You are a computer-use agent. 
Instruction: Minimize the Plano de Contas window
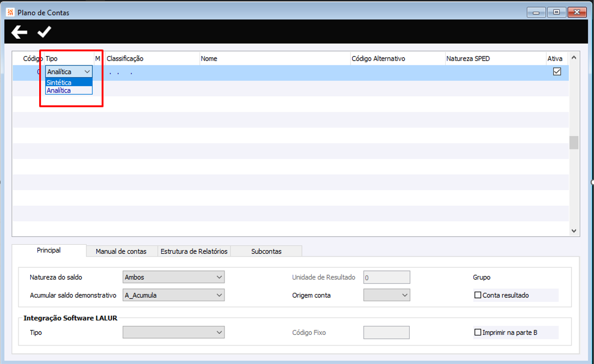tap(536, 12)
